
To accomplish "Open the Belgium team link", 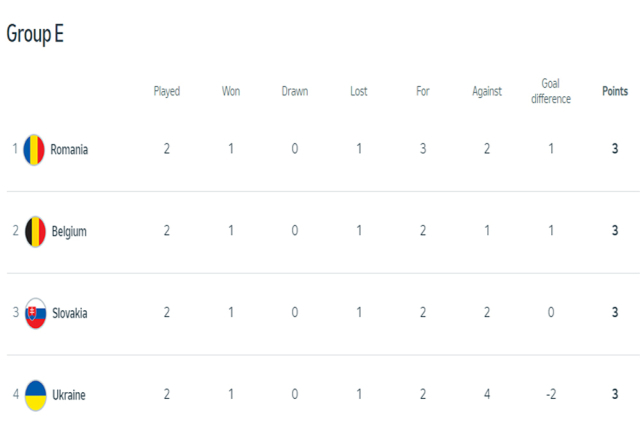I will (x=69, y=231).
